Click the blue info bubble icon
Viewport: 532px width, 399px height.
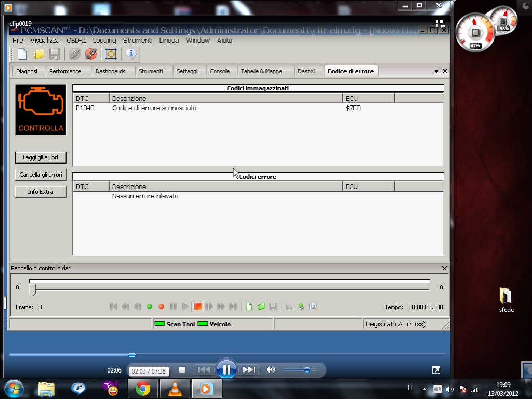[131, 54]
